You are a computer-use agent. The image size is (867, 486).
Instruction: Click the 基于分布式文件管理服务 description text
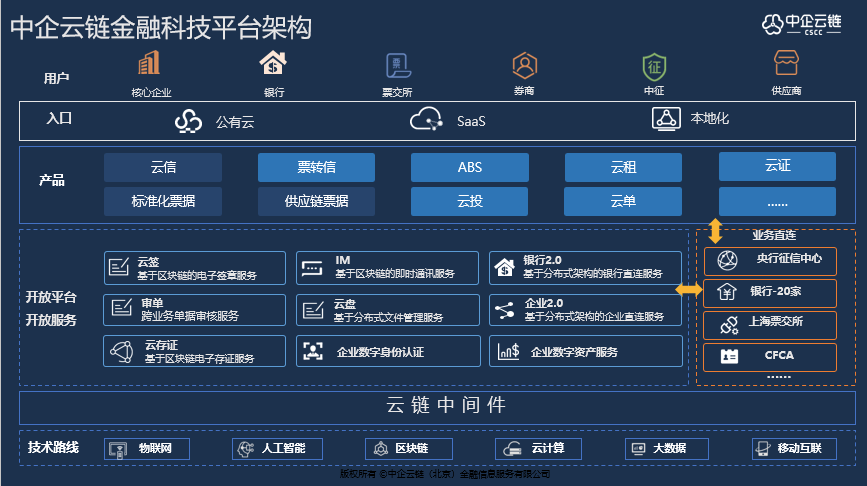tap(388, 317)
